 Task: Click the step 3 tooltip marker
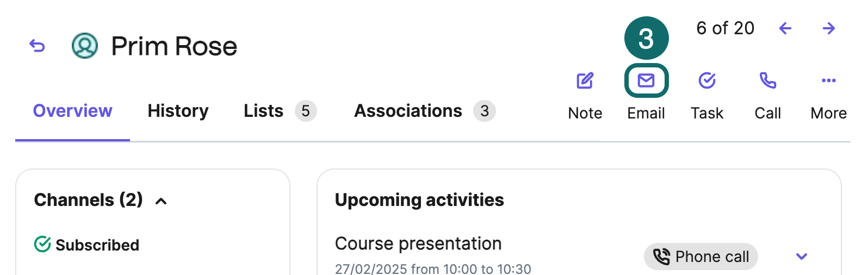(x=646, y=38)
